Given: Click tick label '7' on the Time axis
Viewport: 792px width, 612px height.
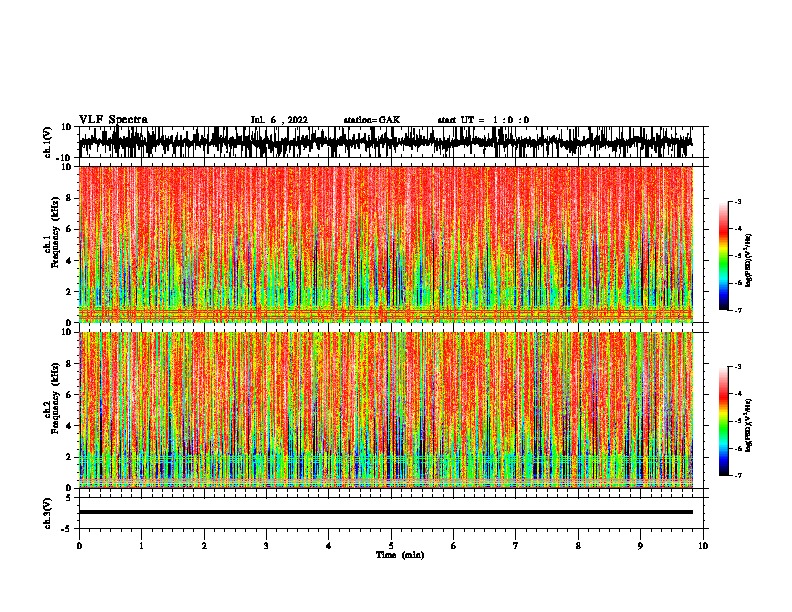Looking at the screenshot, I should [x=516, y=546].
